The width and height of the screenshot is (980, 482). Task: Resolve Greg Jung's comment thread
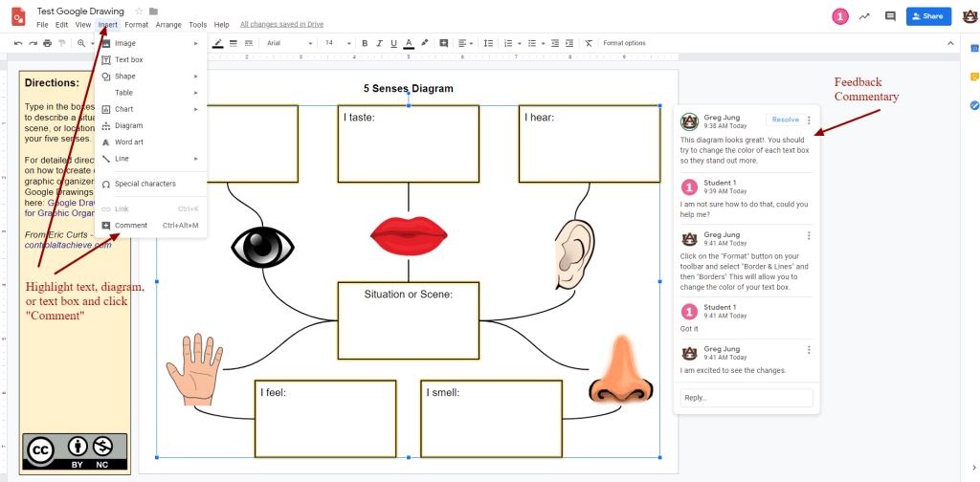785,120
